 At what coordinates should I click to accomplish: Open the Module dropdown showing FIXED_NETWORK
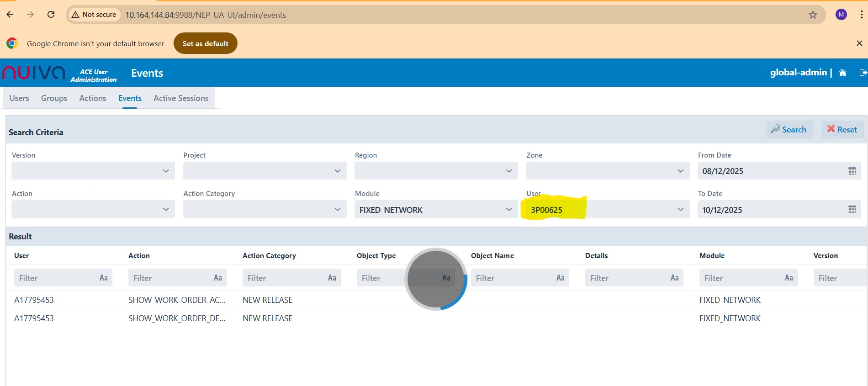tap(508, 210)
